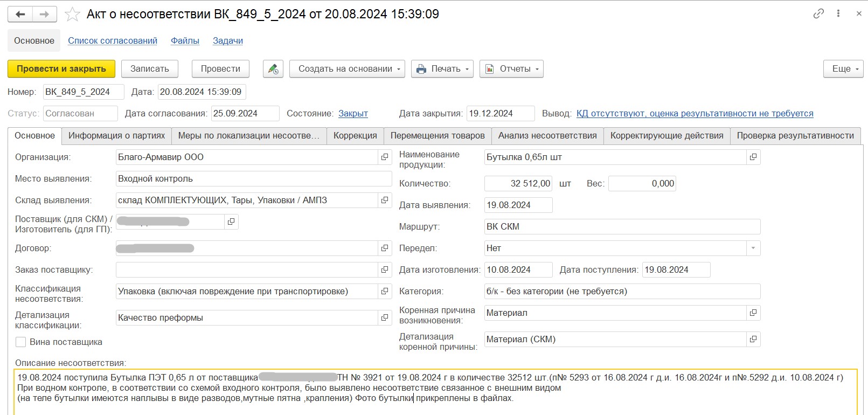The width and height of the screenshot is (868, 415).
Task: Expand the Передел dropdown list
Action: tap(753, 248)
